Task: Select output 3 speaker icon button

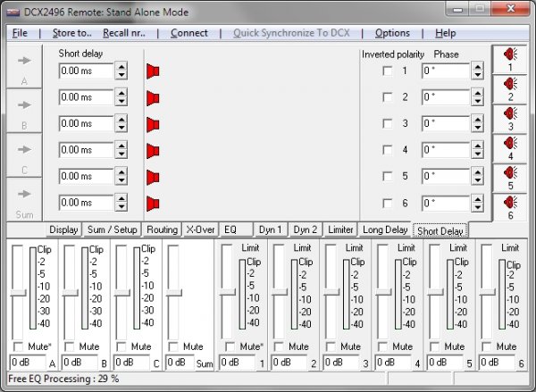Action: point(510,119)
